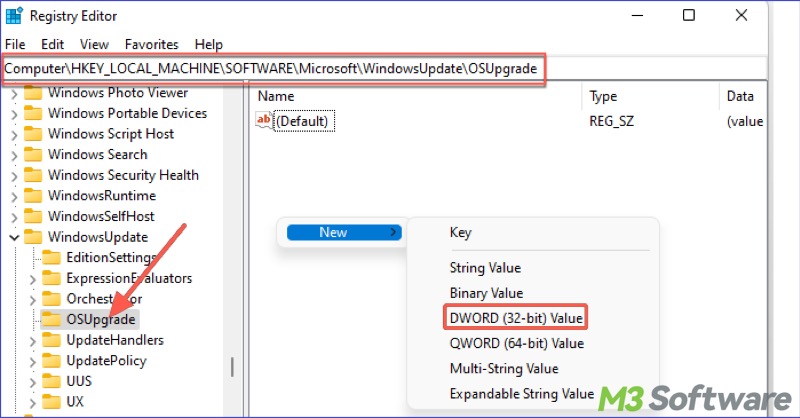
Task: Select the Windows Script Host key
Action: [111, 134]
